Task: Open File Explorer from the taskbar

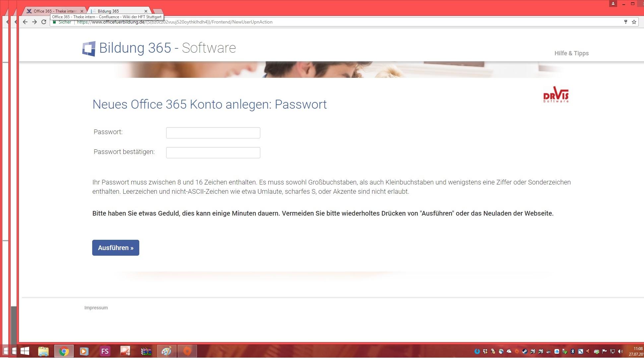Action: tap(43, 351)
